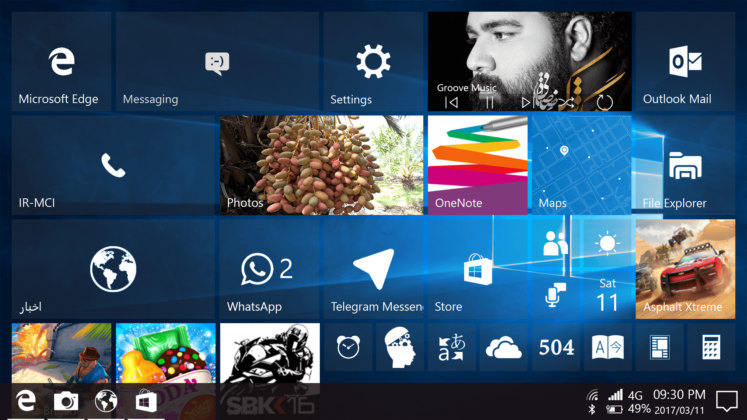747x420 pixels.
Task: Open the news layout tile
Action: click(x=659, y=347)
